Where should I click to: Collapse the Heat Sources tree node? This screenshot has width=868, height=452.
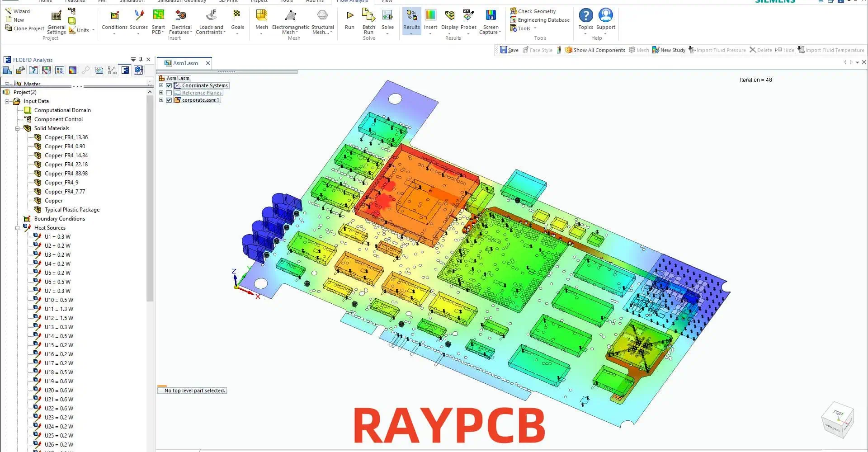[18, 228]
